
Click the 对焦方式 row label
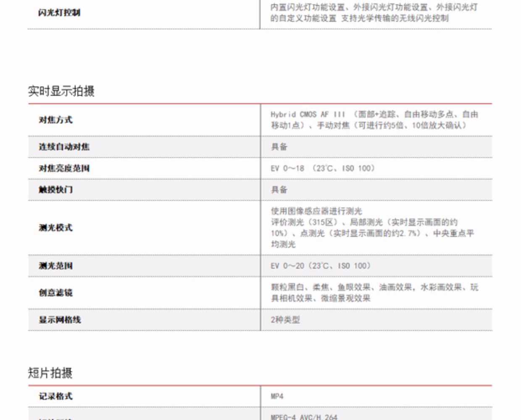coord(55,120)
